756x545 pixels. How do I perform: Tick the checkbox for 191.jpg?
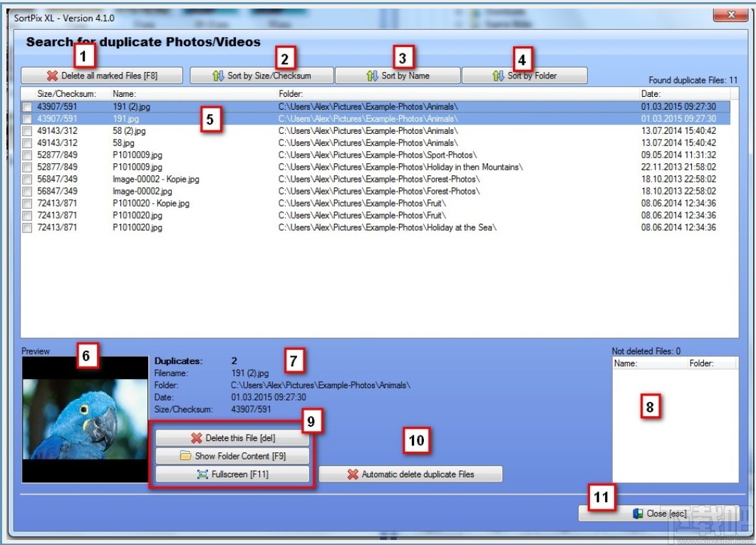pyautogui.click(x=27, y=119)
